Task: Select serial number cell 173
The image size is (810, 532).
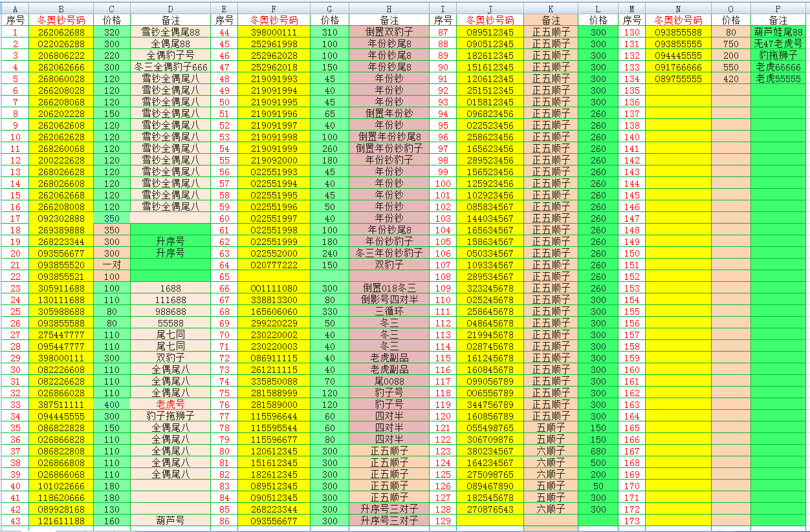Action: click(x=631, y=521)
